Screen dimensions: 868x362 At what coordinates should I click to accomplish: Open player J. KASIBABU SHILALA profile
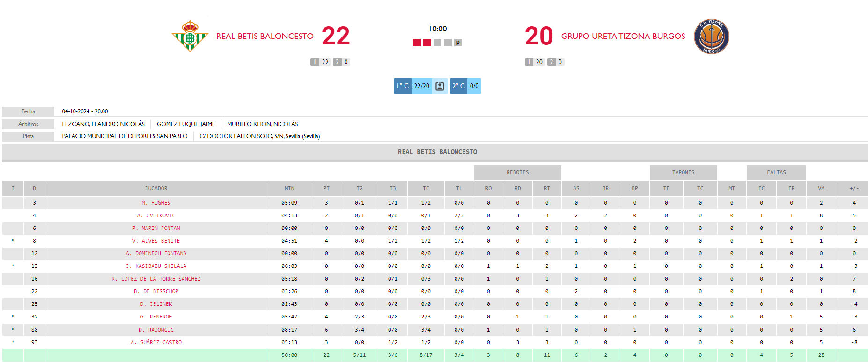(x=156, y=266)
